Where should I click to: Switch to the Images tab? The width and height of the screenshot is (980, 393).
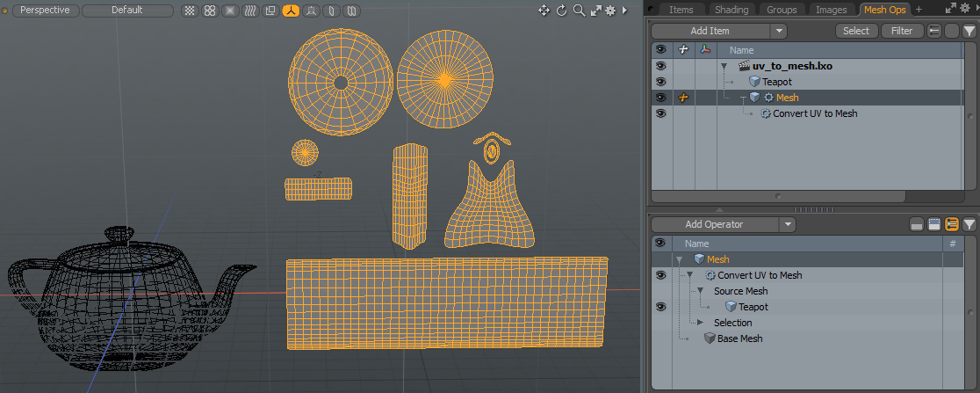pos(831,10)
